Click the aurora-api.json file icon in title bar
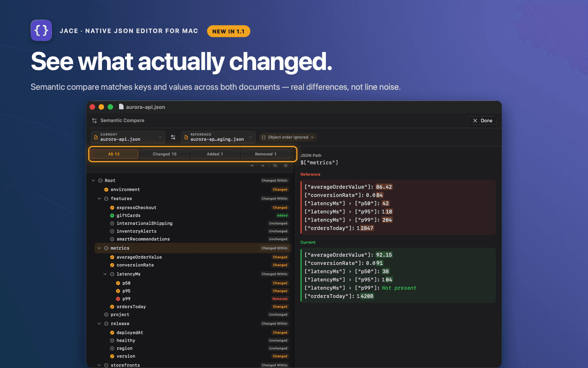 pyautogui.click(x=121, y=107)
